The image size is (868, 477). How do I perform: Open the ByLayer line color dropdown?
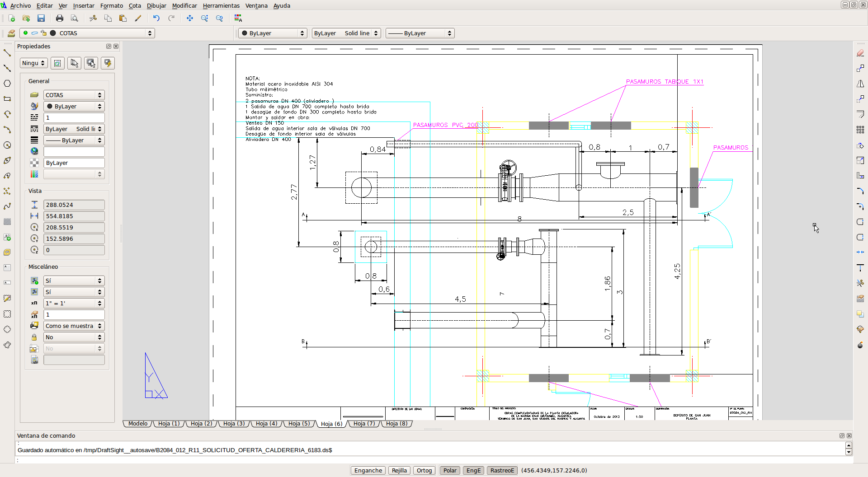[x=273, y=33]
